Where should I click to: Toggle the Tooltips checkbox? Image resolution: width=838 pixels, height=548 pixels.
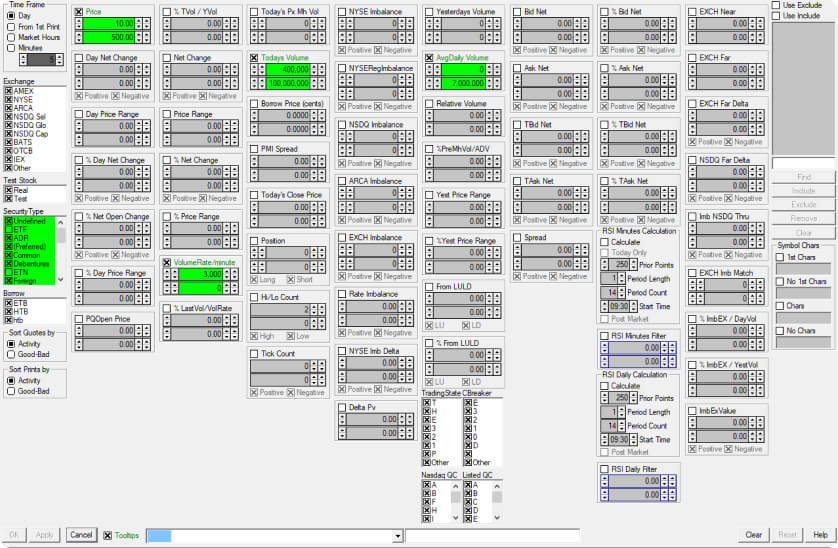[108, 535]
